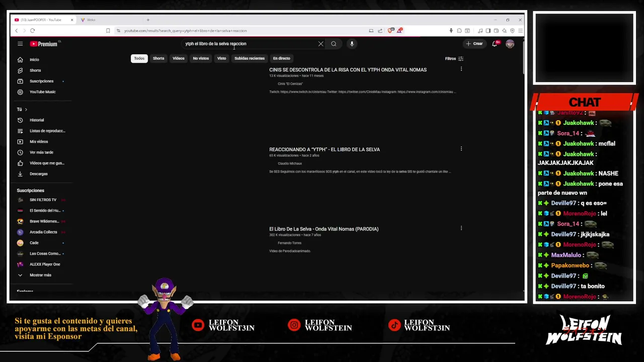Image resolution: width=644 pixels, height=362 pixels.
Task: Open the notifications bell
Action: coord(495,44)
